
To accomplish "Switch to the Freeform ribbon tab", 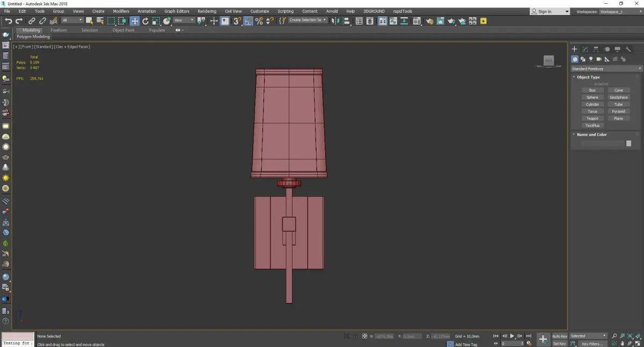I will pyautogui.click(x=58, y=30).
